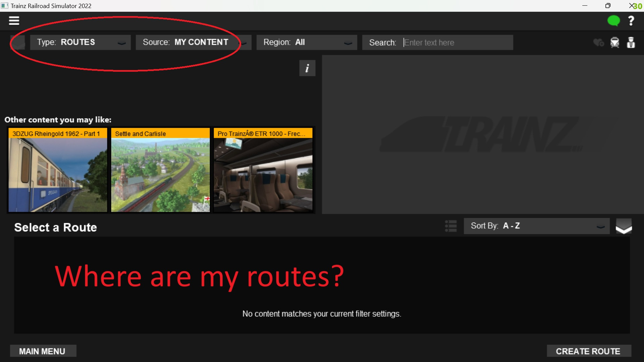Switch to list view icon
This screenshot has height=362, width=644.
pos(451,226)
